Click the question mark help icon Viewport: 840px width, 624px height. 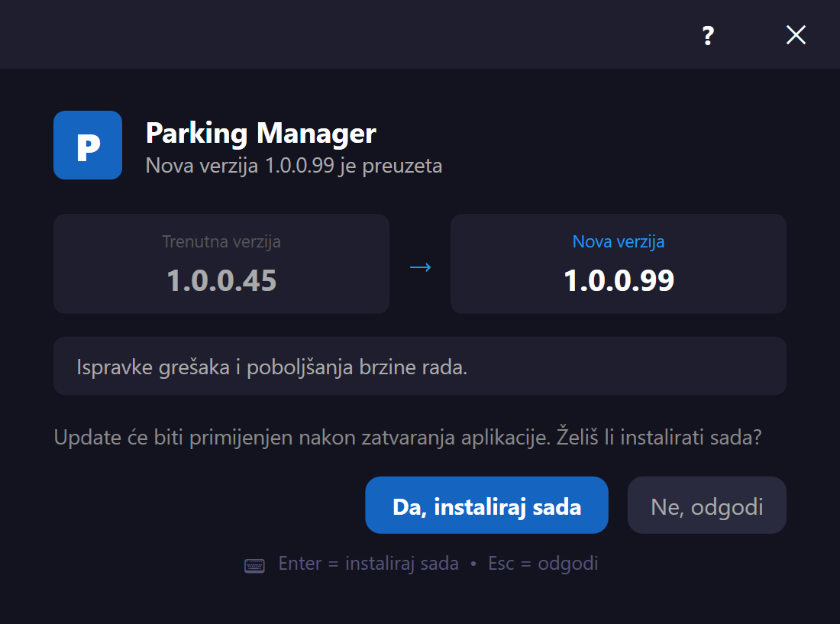click(708, 35)
